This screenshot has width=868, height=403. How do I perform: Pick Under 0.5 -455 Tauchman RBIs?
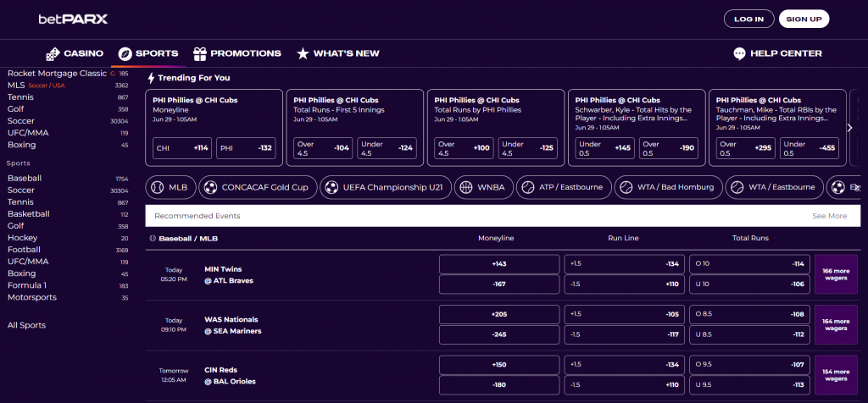(810, 148)
